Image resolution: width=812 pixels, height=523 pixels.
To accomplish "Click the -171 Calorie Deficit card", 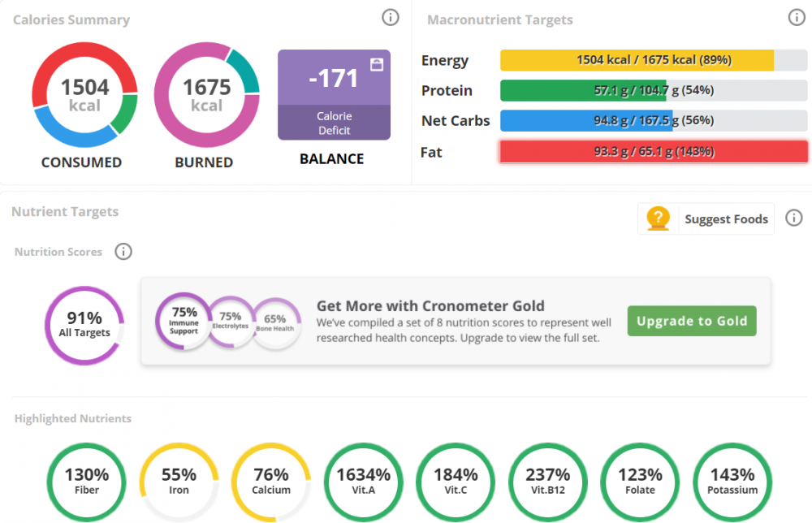I will click(334, 94).
